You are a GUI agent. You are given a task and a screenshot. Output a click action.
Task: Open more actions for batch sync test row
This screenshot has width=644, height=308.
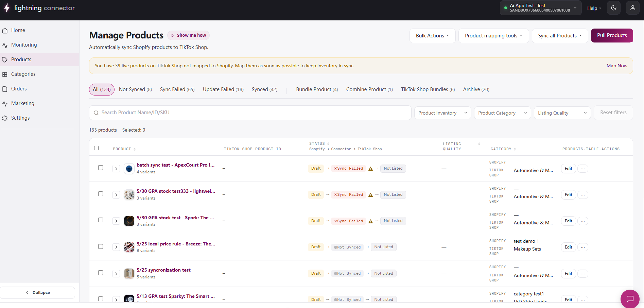click(x=583, y=169)
